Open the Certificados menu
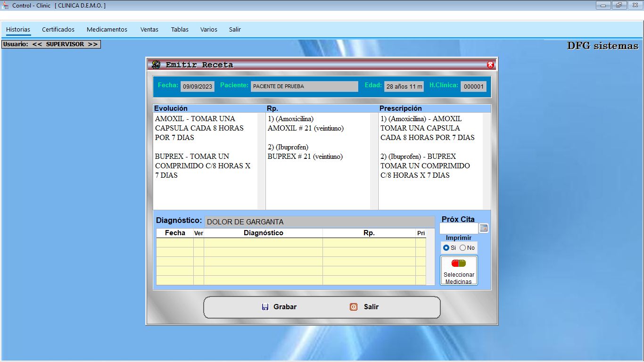 click(58, 29)
